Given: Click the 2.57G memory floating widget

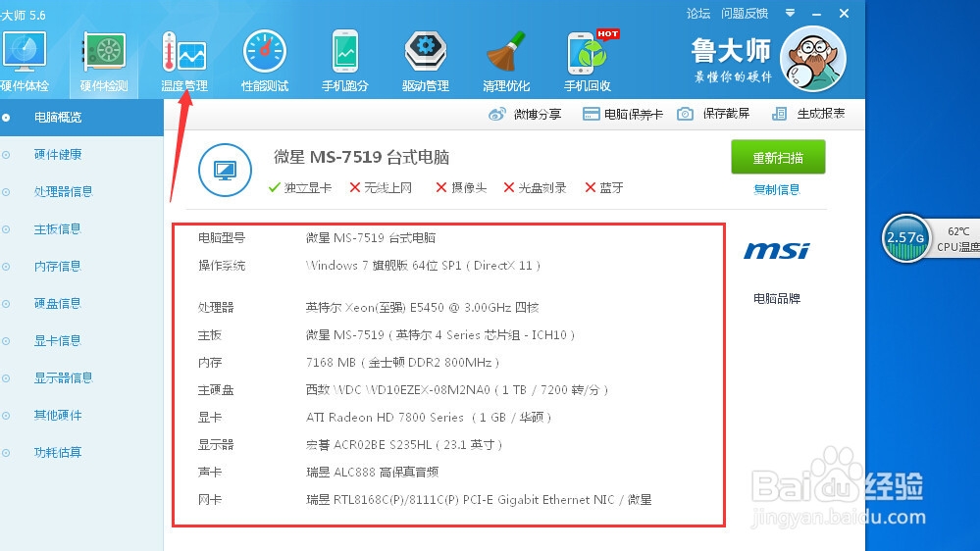Looking at the screenshot, I should click(x=905, y=238).
